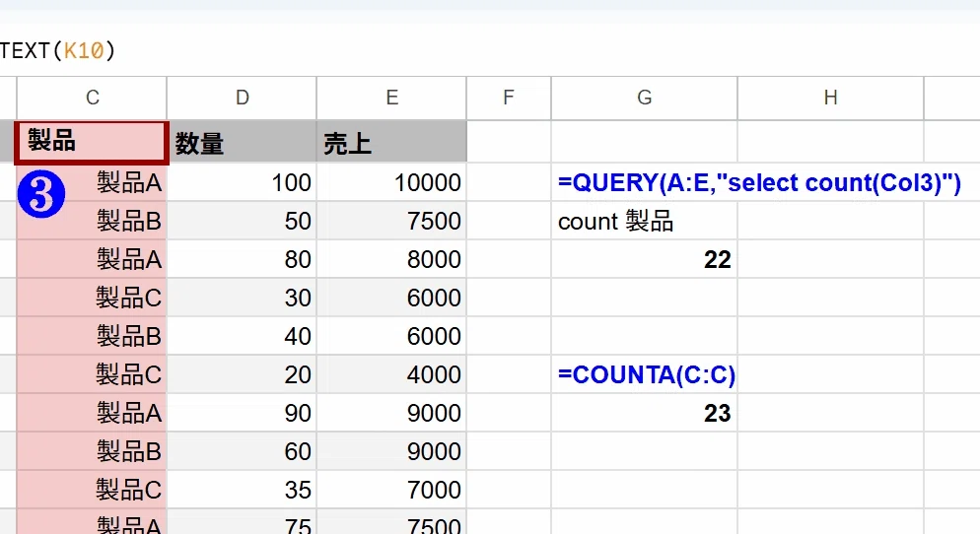Select 製品A cell beside quantity 100

tap(92, 182)
